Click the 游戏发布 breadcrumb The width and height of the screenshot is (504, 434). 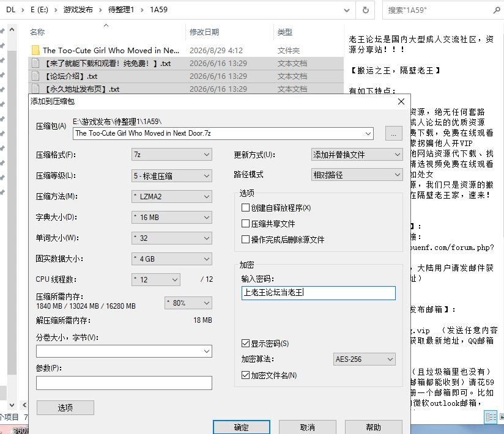78,10
